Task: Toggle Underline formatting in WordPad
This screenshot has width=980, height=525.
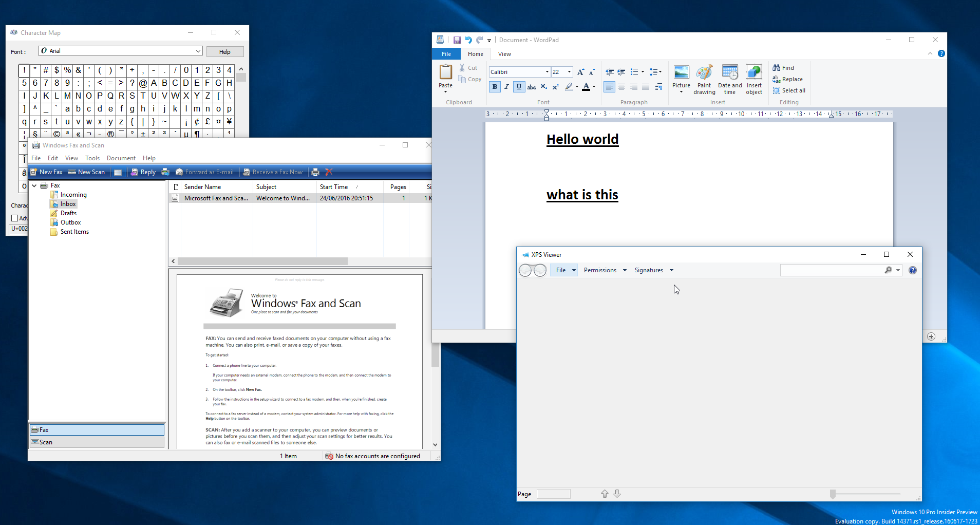Action: tap(519, 87)
